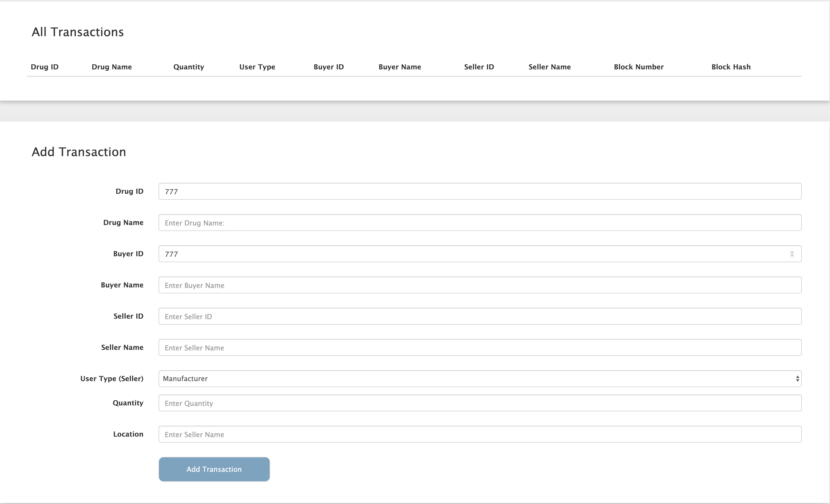Click the Buyer Name column header
Image resolution: width=830 pixels, height=504 pixels.
[x=399, y=67]
